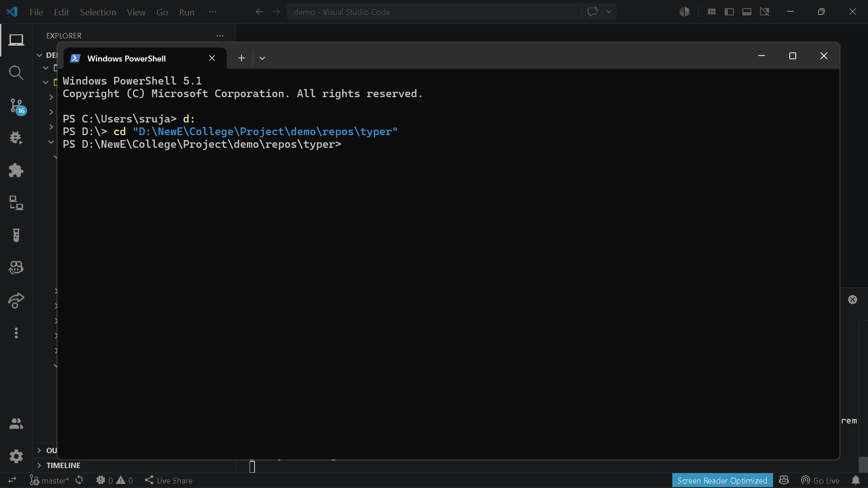Add a new PowerShell terminal tab
This screenshot has width=868, height=488.
coord(241,58)
